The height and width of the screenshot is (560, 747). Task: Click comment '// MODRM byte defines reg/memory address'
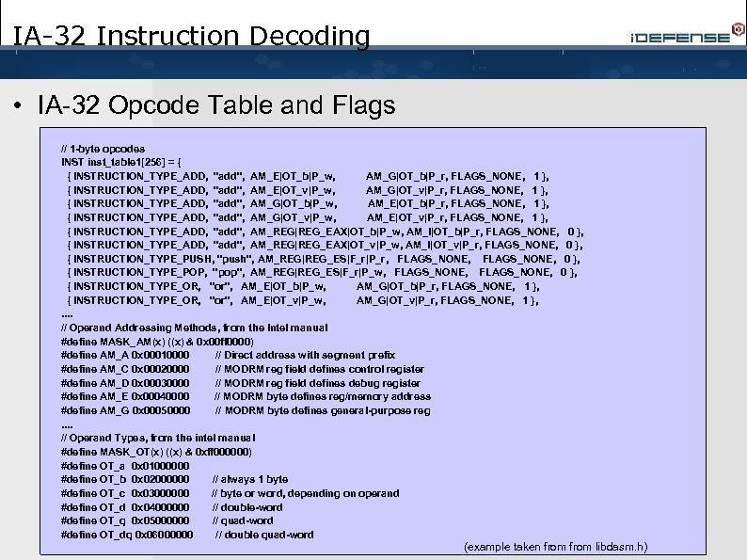323,396
